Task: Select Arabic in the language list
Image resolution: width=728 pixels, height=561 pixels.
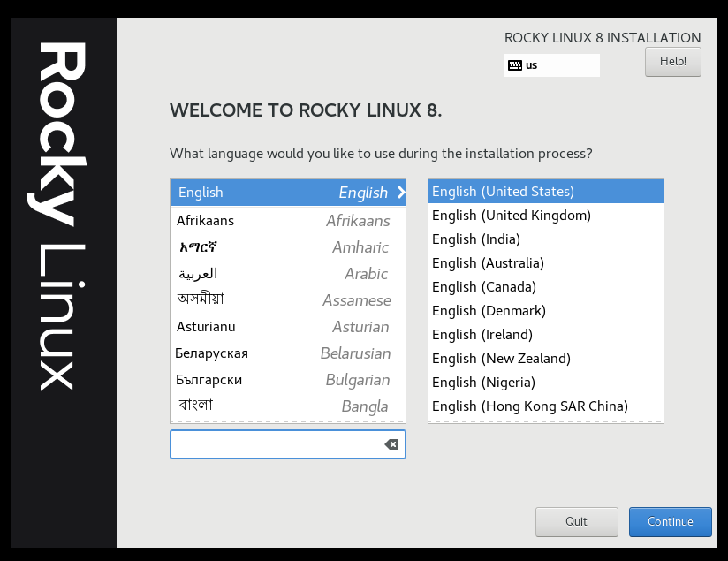Action: click(x=288, y=274)
